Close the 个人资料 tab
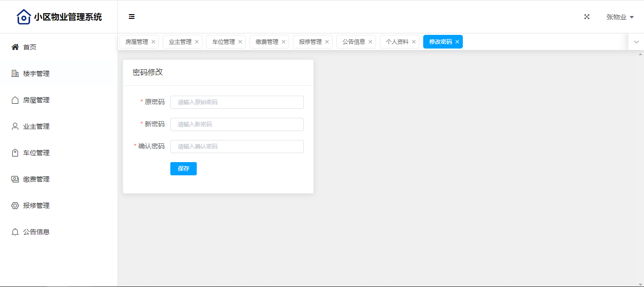The image size is (644, 287). (x=414, y=42)
